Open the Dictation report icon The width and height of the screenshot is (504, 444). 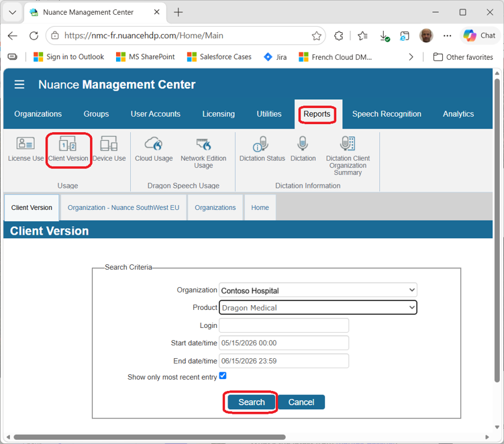pos(303,149)
